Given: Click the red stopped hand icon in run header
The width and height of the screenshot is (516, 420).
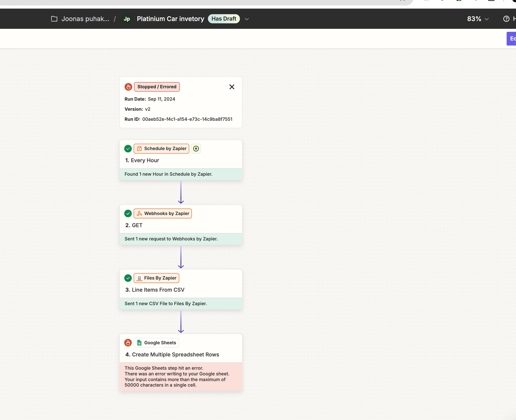Looking at the screenshot, I should point(128,87).
